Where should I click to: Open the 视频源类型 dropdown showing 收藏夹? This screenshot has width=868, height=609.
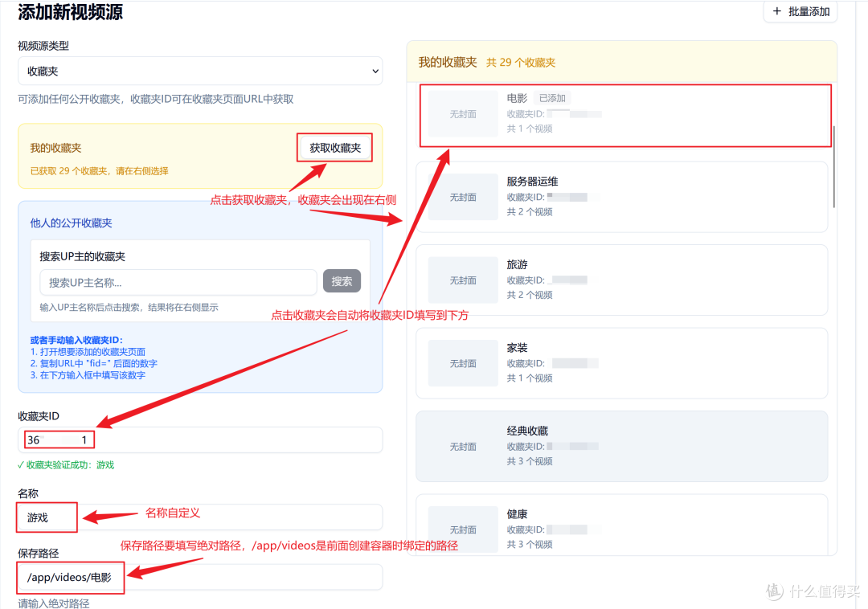click(x=200, y=71)
